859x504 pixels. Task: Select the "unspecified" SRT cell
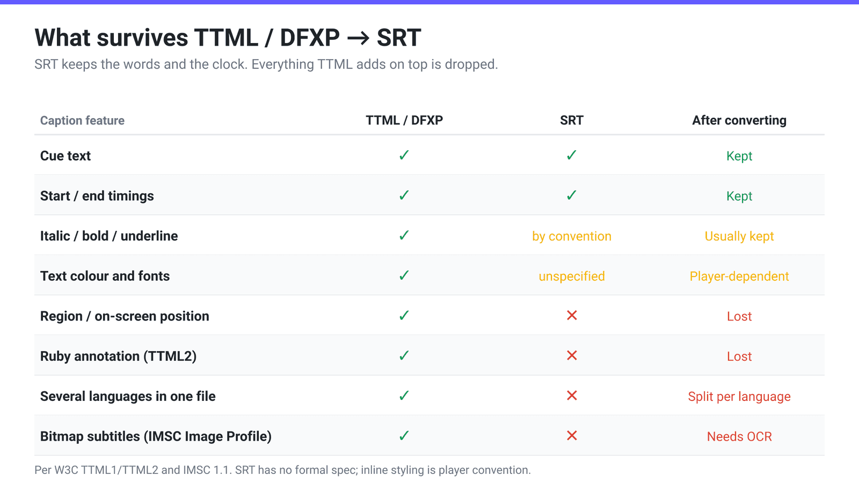(572, 276)
